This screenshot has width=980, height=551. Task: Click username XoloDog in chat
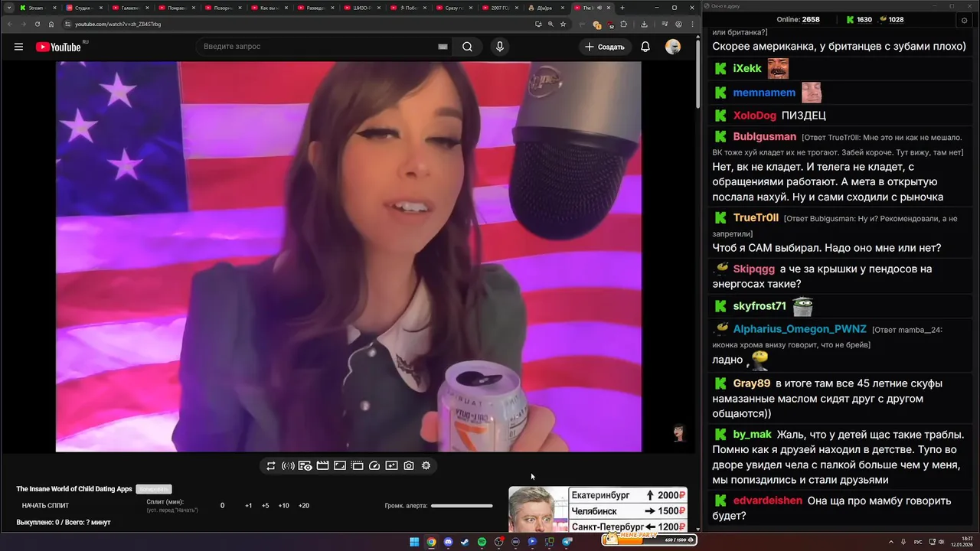(x=755, y=116)
